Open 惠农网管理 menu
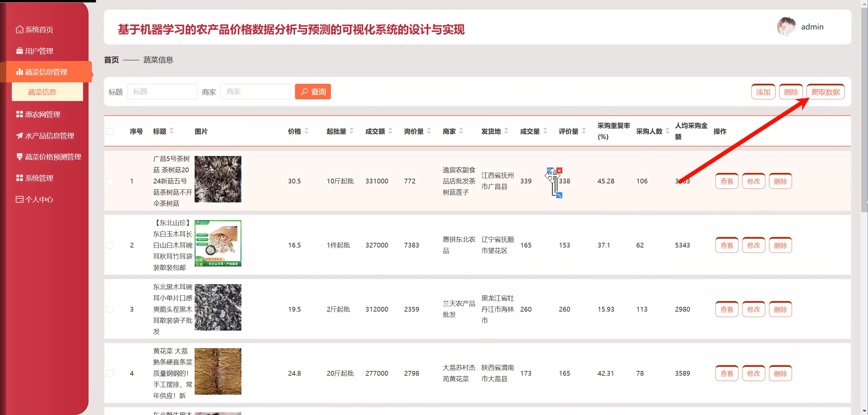This screenshot has width=868, height=415. coord(43,115)
